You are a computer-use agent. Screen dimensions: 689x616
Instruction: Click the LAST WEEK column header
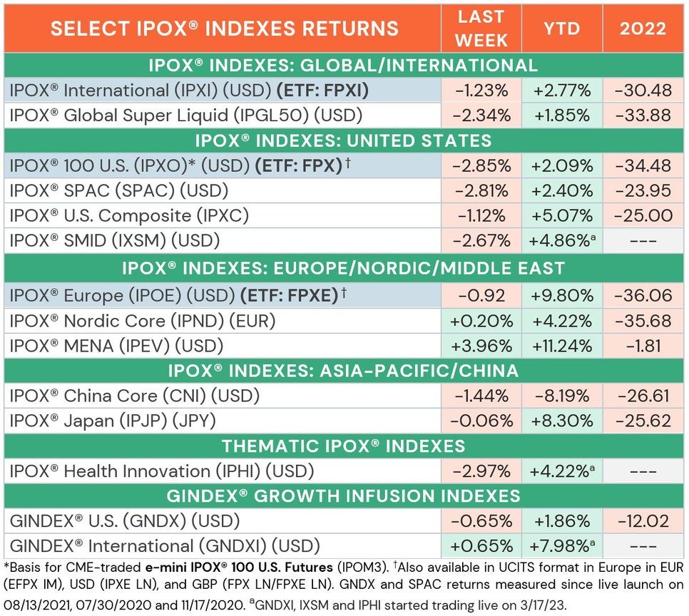pos(481,28)
